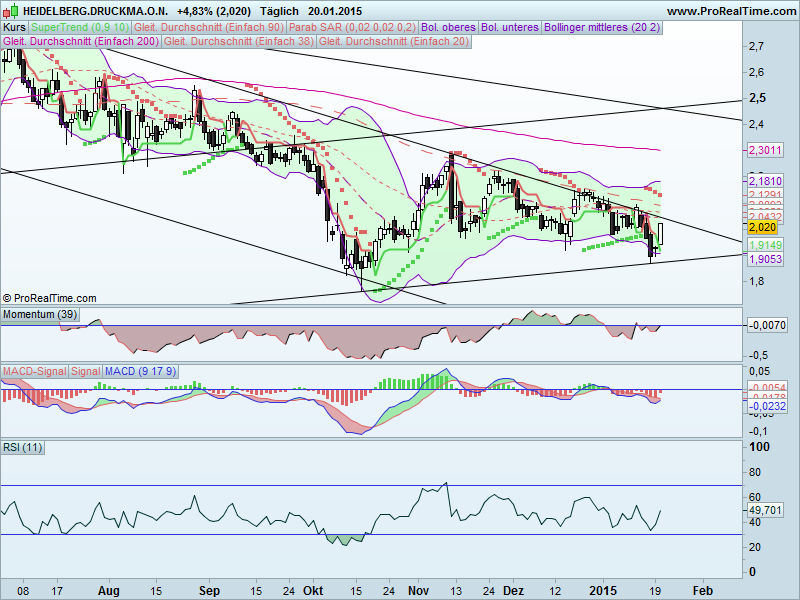Select the Momentum (39) panel label
This screenshot has height=600, width=800.
(40, 314)
